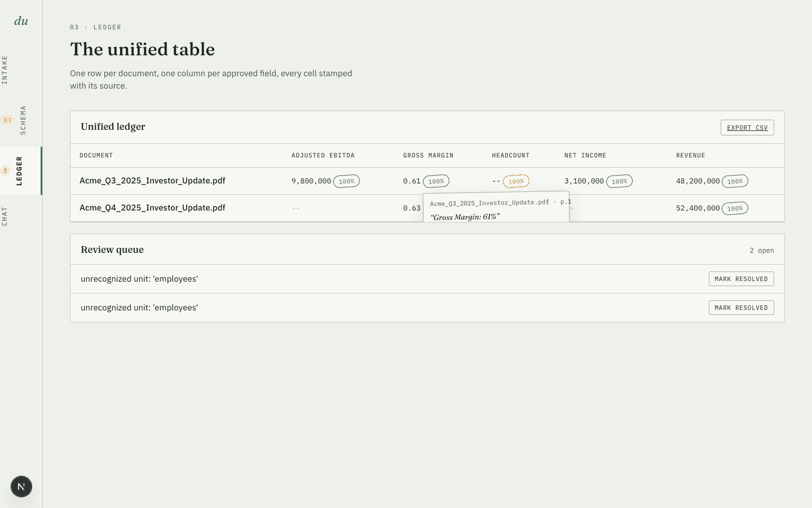Click the 100% badge beside 48,200,000

point(735,181)
